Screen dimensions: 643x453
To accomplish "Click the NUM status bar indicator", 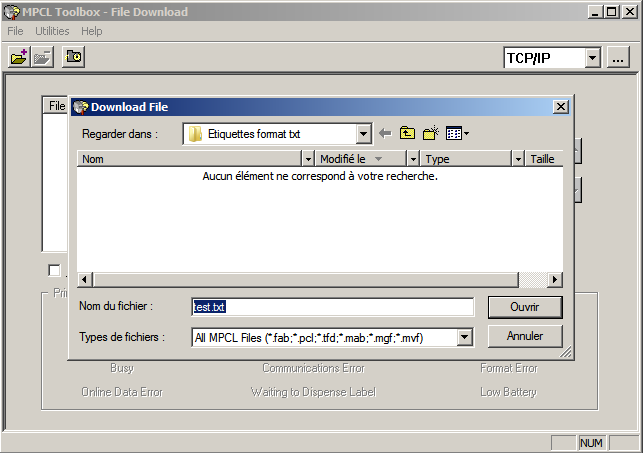I will click(591, 443).
